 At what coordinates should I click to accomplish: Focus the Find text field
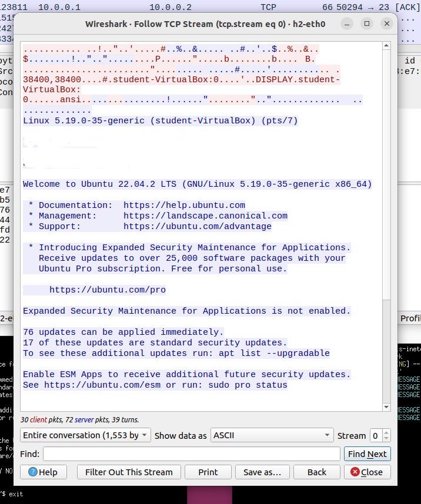point(192,454)
